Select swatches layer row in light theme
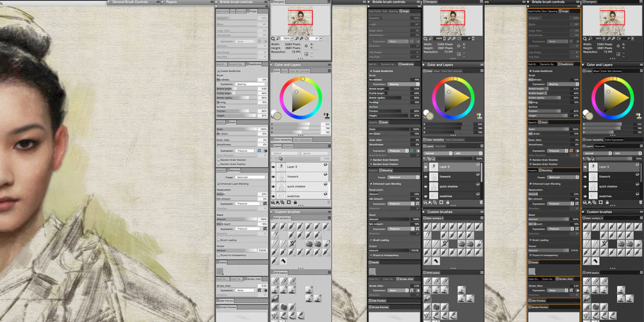This screenshot has height=322, width=644. click(x=301, y=197)
